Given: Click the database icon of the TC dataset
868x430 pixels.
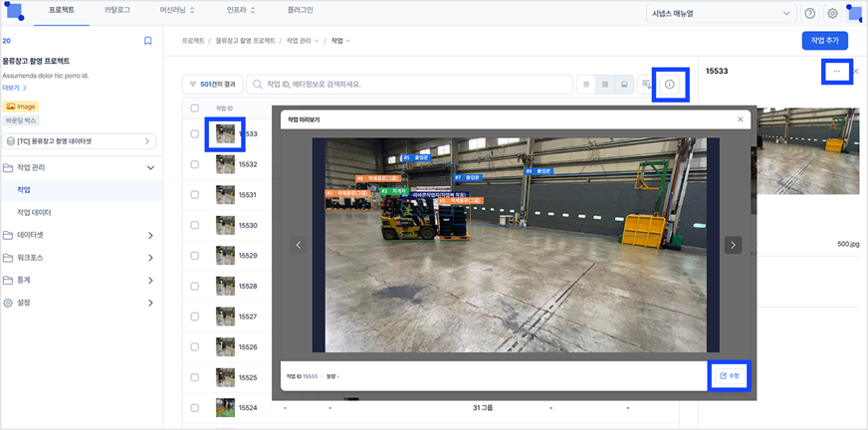Looking at the screenshot, I should point(11,141).
